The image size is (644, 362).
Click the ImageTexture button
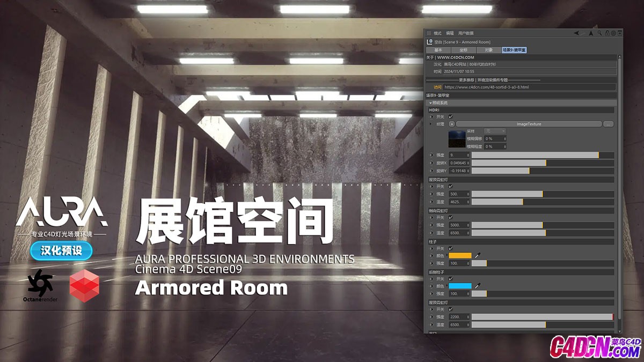(x=529, y=124)
